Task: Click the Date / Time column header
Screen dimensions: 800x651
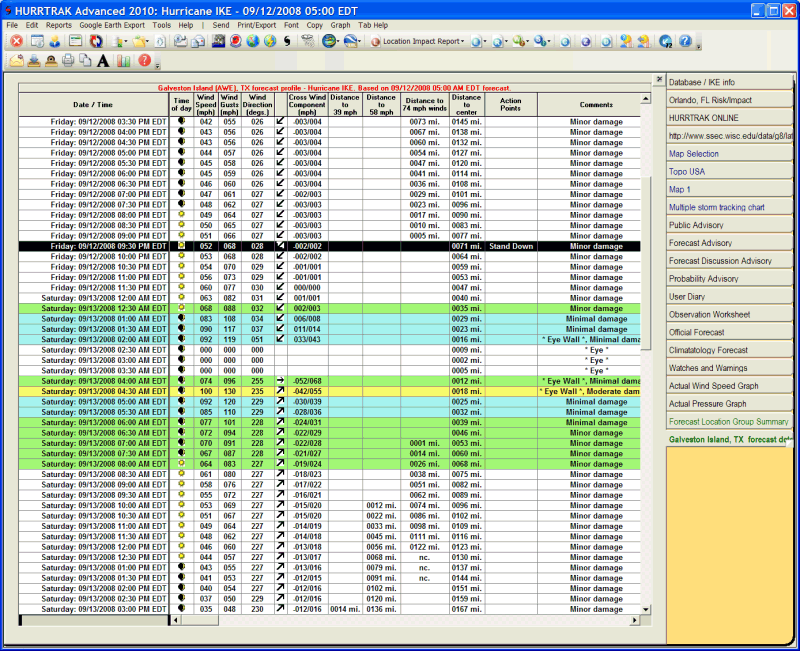Action: tap(93, 104)
